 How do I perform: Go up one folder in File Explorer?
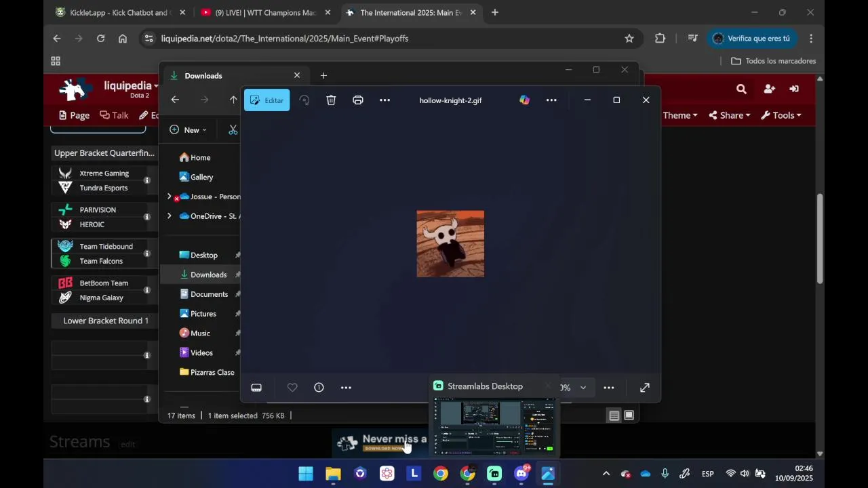(233, 100)
